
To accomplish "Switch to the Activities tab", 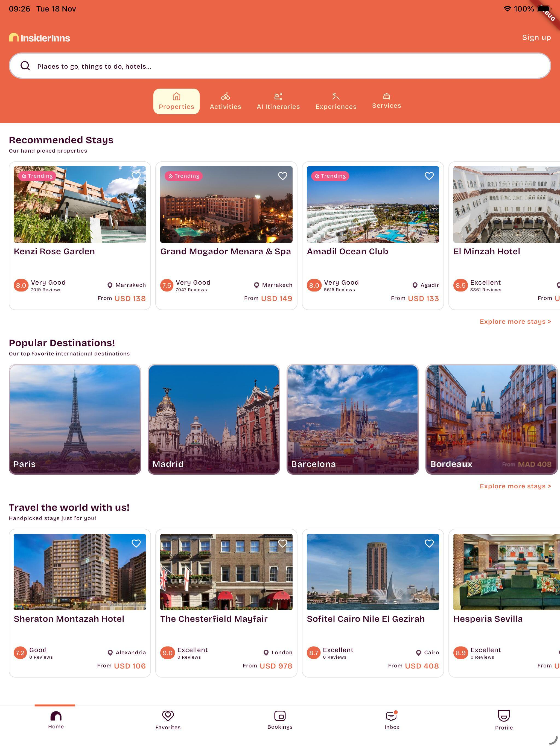I will (x=225, y=101).
